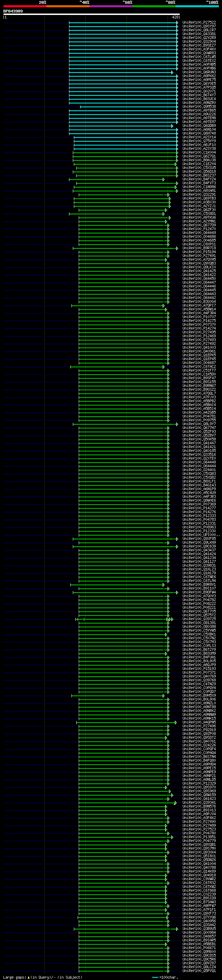Click the purple segment of the identity scale
The image size is (222, 980).
point(111,6)
